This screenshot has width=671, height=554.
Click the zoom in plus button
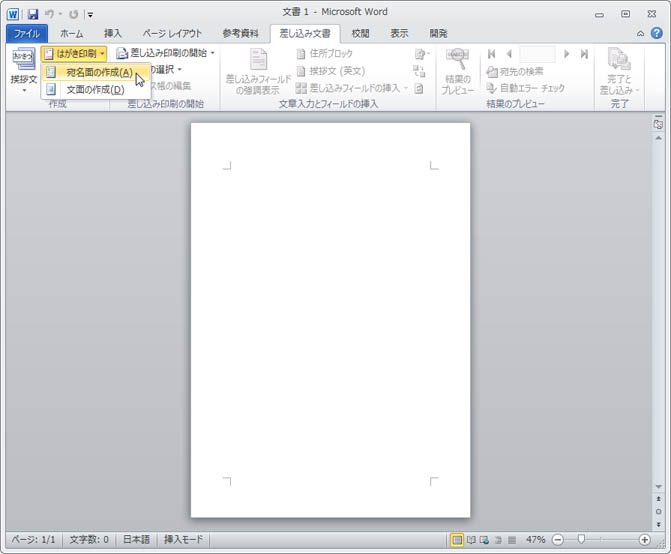pos(644,539)
